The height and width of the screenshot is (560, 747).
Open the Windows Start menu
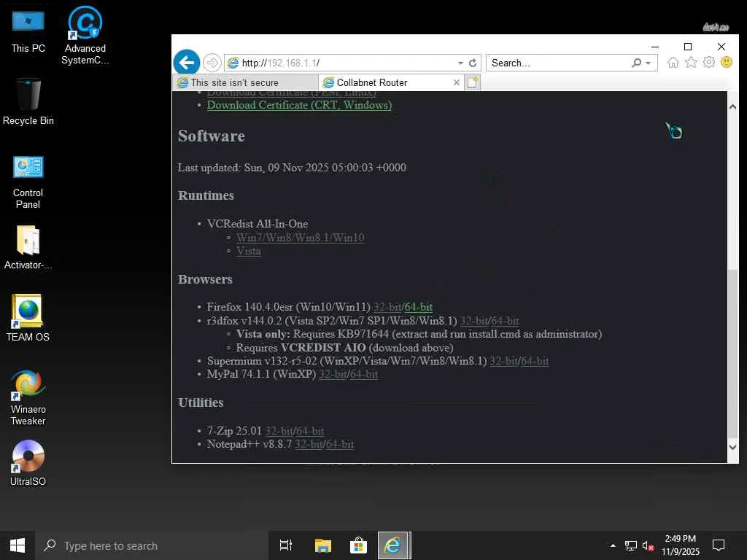(x=18, y=545)
